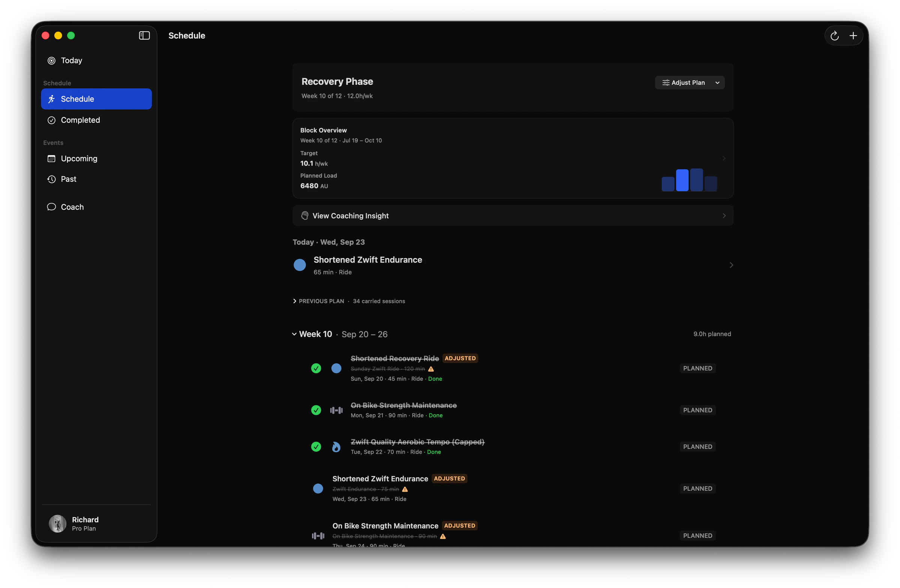Click the plus add icon
Image resolution: width=900 pixels, height=588 pixels.
click(x=853, y=36)
